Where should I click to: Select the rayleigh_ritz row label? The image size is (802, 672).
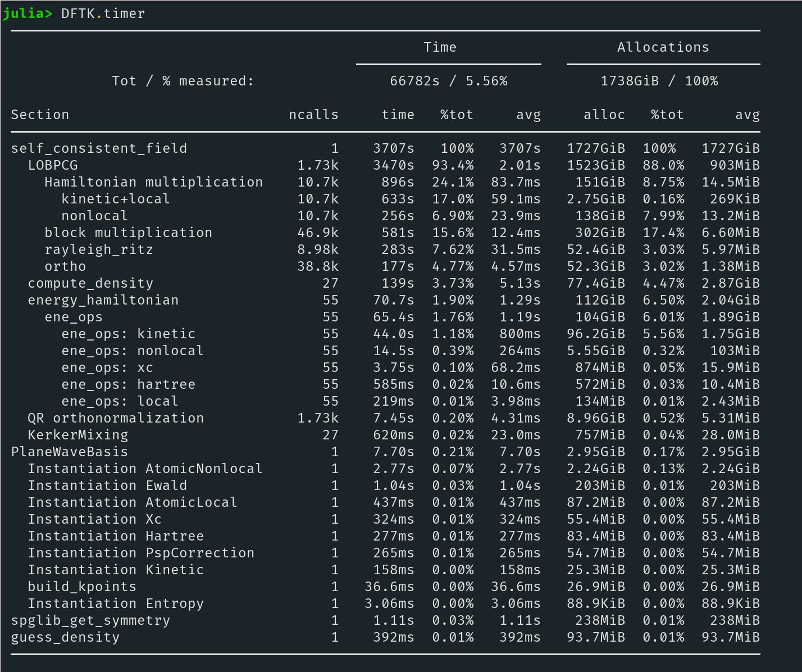tap(99, 249)
